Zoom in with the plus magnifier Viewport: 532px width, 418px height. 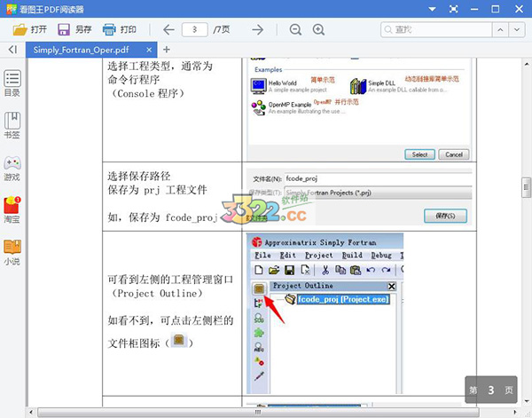(x=318, y=30)
